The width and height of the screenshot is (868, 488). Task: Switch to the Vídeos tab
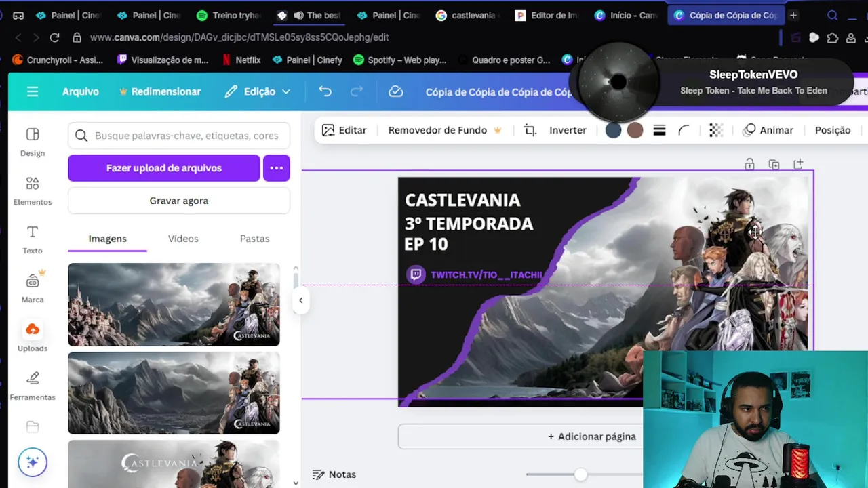[x=183, y=239]
